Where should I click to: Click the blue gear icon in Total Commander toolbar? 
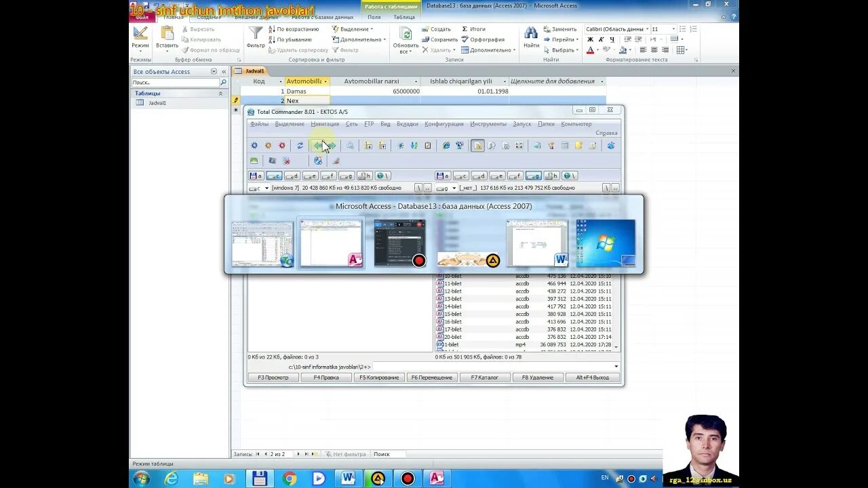pyautogui.click(x=254, y=145)
